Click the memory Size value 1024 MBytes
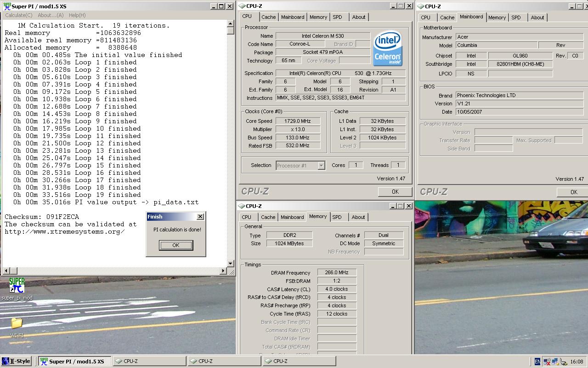Screen dimensions: 588x368 point(289,243)
